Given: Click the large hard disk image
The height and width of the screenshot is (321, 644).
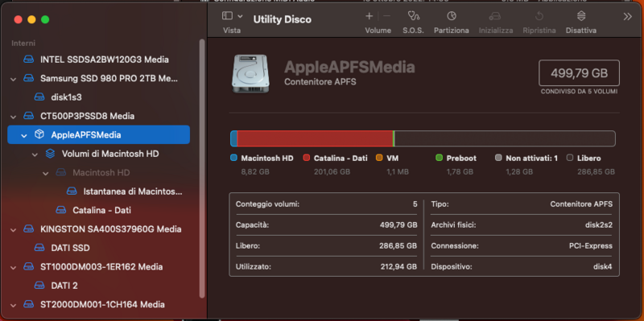Looking at the screenshot, I should (250, 73).
